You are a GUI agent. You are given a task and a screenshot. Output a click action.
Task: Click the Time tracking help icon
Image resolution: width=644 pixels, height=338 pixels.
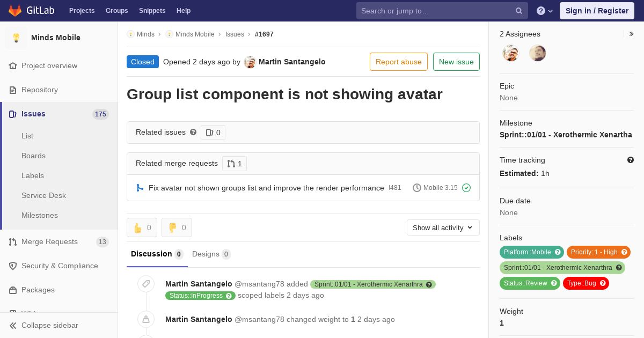(x=631, y=160)
